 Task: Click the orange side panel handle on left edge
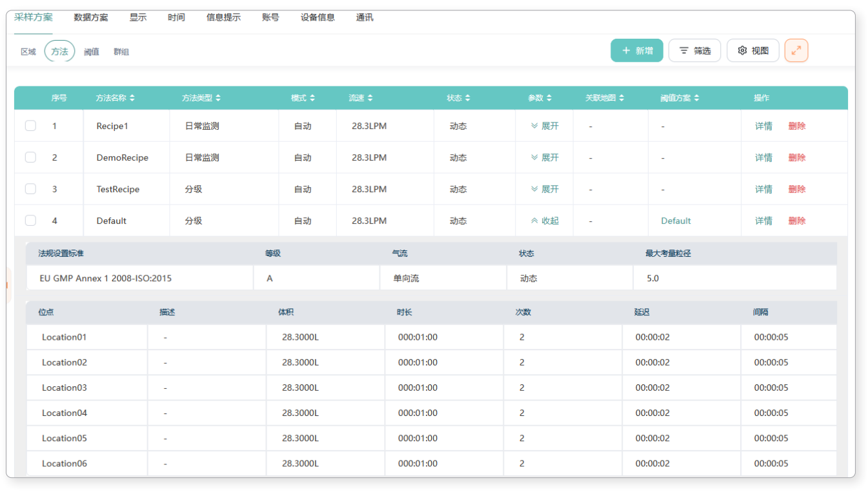8,285
